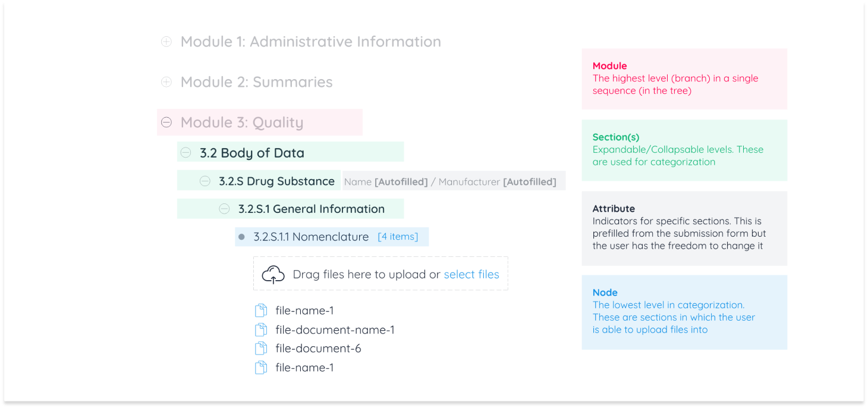Toggle the 3.2.S Drug Substance section closed
Screen dimensions: 868x408
pyautogui.click(x=205, y=180)
